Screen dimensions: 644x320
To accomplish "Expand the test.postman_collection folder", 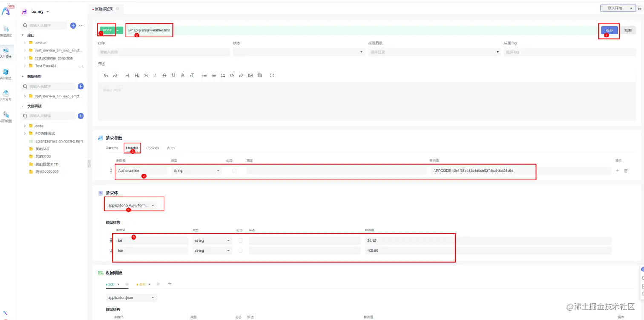I will 25,58.
